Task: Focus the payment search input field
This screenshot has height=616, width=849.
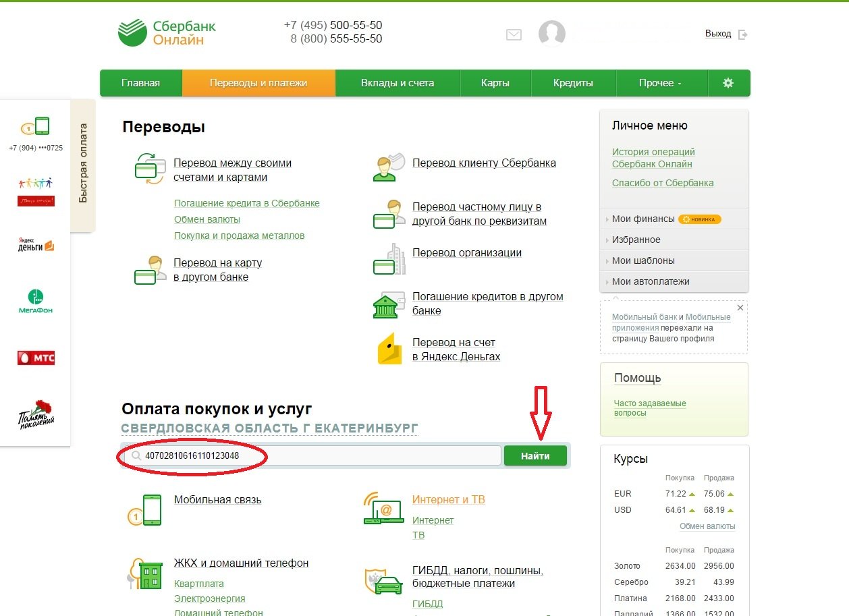Action: click(312, 456)
